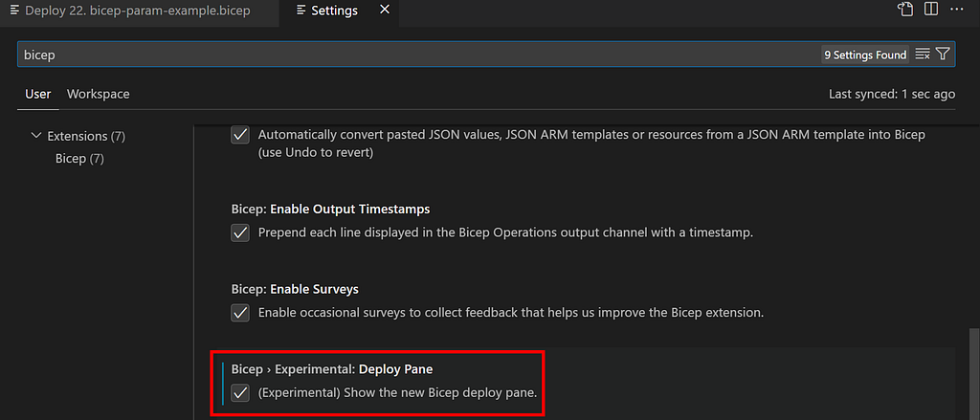The image size is (980, 420).
Task: Select Bicep (7) in settings tree
Action: 79,159
